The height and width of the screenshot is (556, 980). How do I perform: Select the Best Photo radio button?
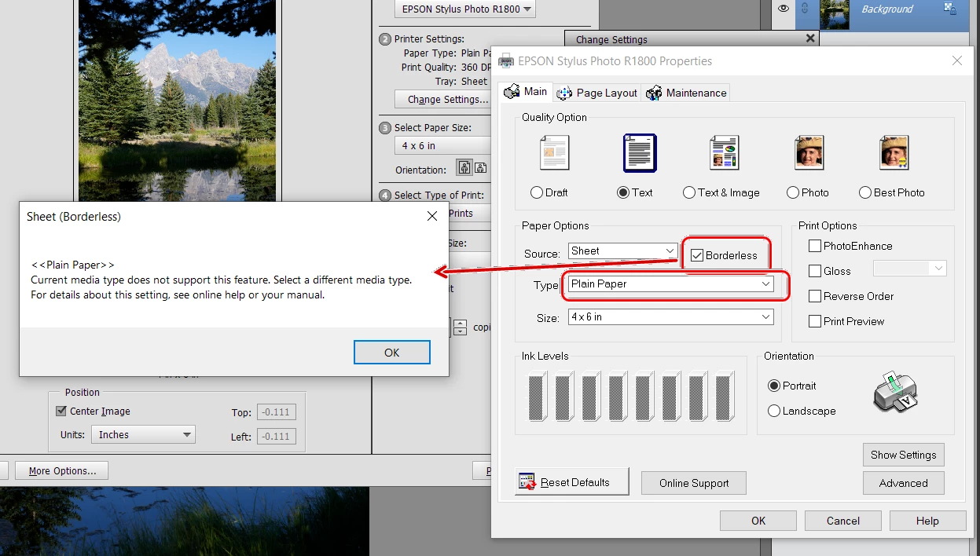[865, 192]
